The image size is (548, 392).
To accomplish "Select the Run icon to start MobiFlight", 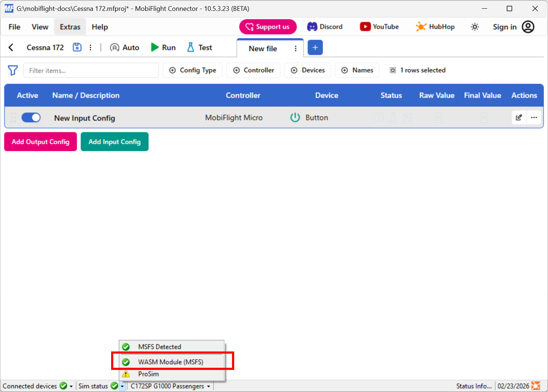I will coord(155,47).
